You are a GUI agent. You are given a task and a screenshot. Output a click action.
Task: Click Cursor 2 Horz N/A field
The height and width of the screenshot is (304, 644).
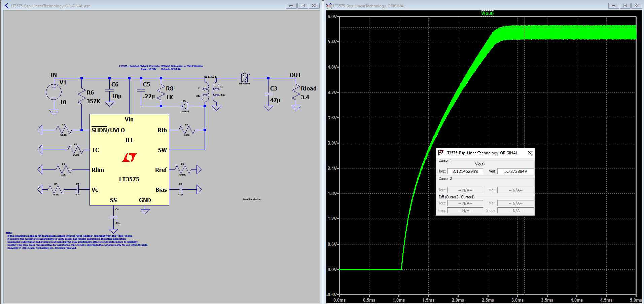tap(465, 190)
